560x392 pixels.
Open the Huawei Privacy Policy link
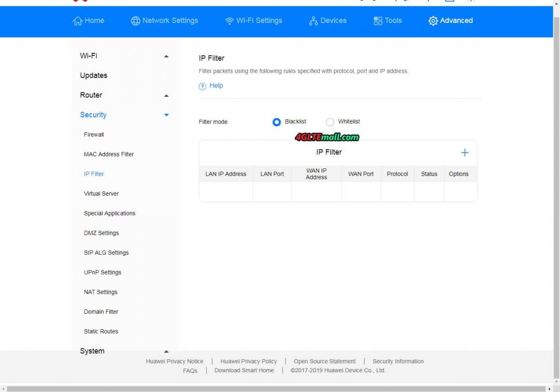click(x=248, y=361)
